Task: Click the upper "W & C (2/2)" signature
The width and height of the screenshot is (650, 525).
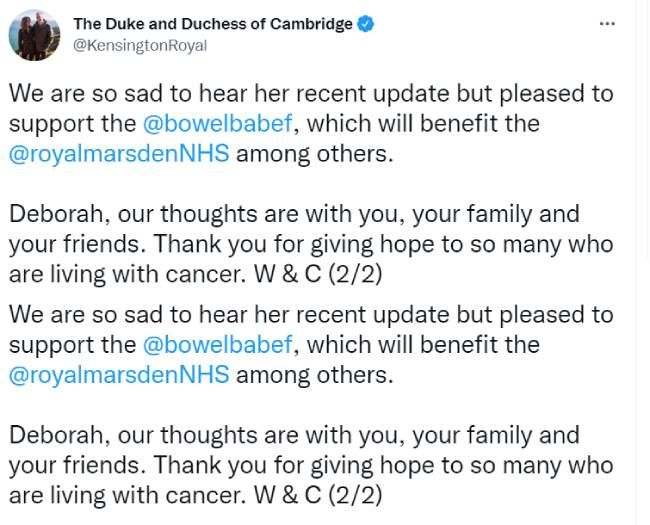Action: pos(318,275)
